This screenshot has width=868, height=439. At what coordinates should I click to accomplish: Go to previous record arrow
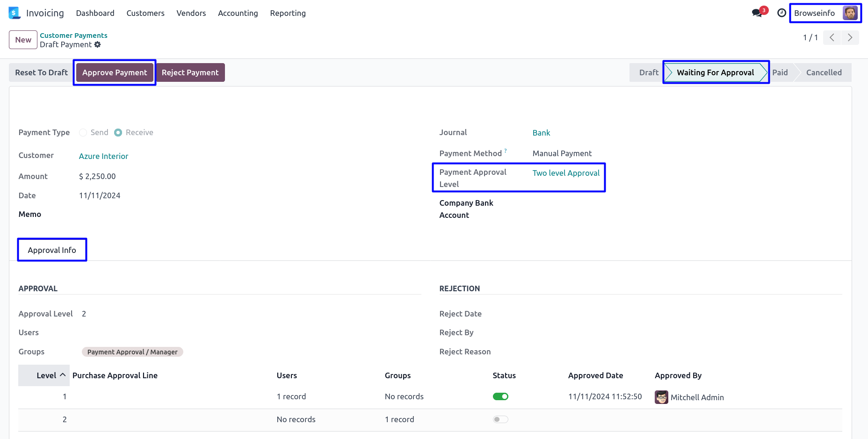(832, 37)
